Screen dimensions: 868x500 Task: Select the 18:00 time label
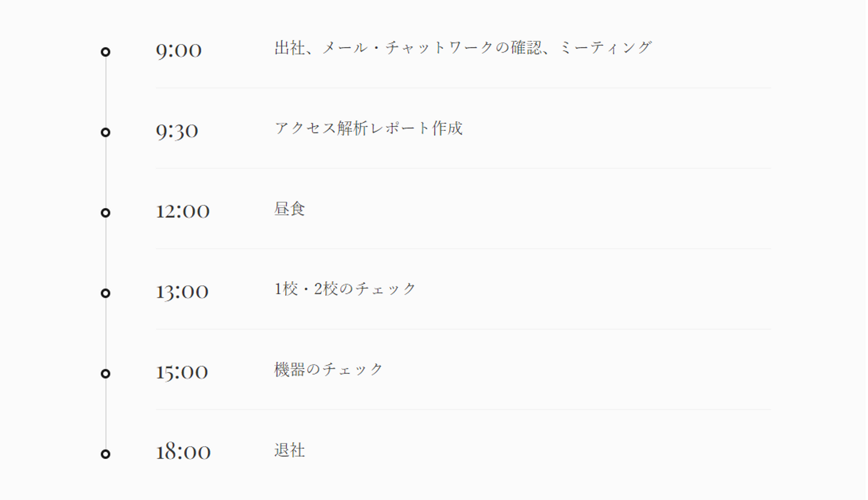pos(183,452)
